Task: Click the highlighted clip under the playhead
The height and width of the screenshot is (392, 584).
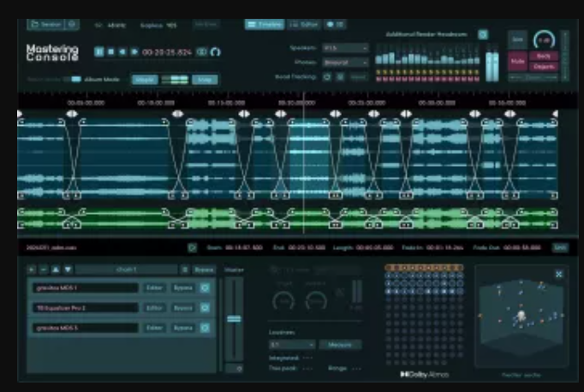Action: 309,158
